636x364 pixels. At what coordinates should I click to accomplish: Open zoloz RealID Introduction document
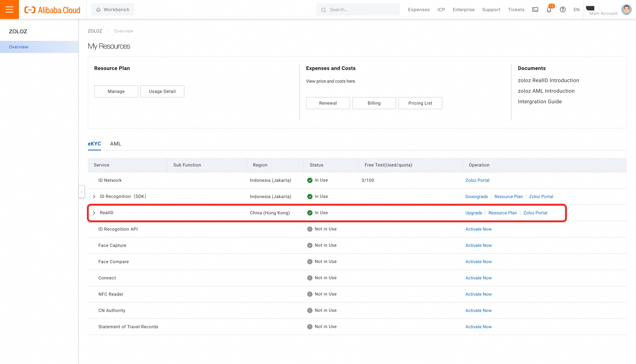click(548, 80)
